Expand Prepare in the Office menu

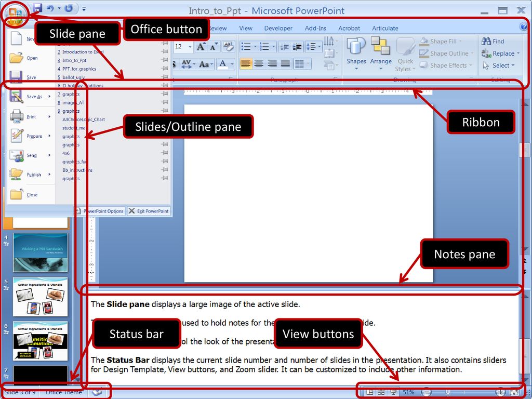(x=31, y=136)
